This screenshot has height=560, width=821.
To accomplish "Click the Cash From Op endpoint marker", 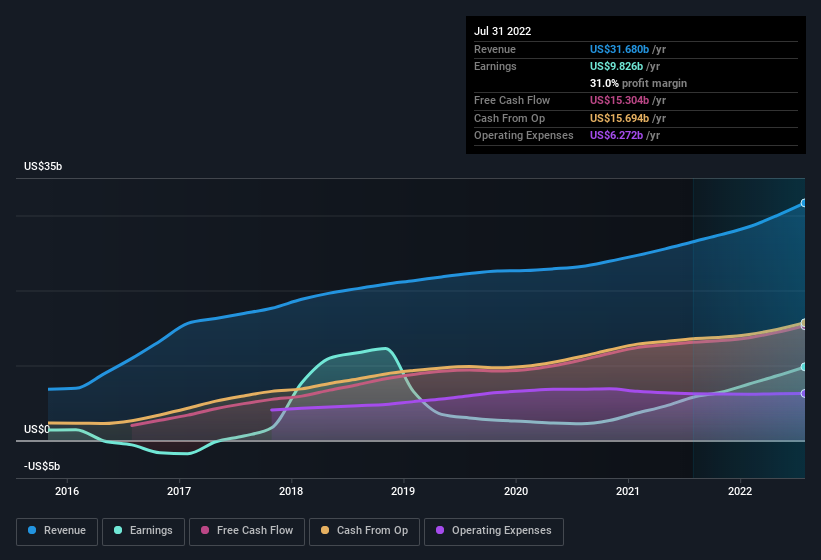I will click(x=804, y=322).
